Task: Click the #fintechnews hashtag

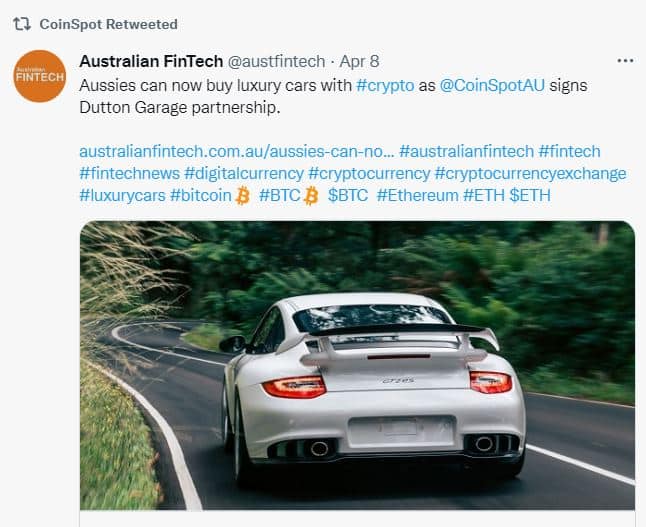Action: point(130,173)
